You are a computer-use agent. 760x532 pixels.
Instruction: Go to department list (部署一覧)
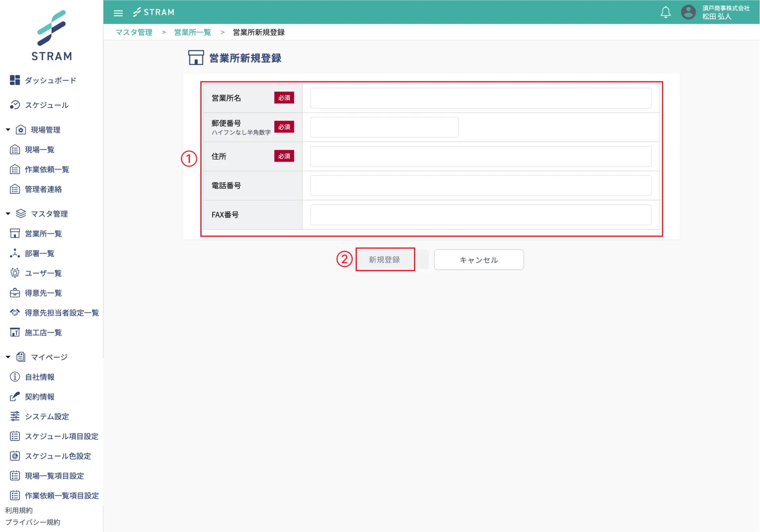coord(39,254)
